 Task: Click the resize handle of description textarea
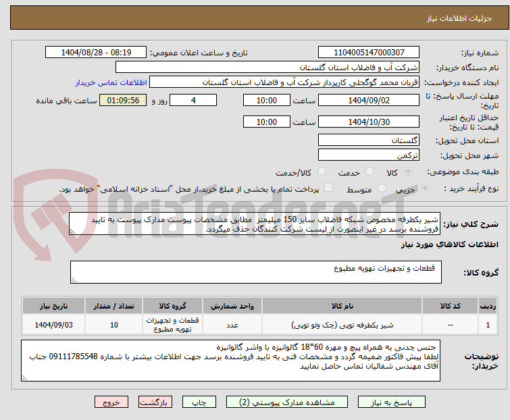(72, 232)
